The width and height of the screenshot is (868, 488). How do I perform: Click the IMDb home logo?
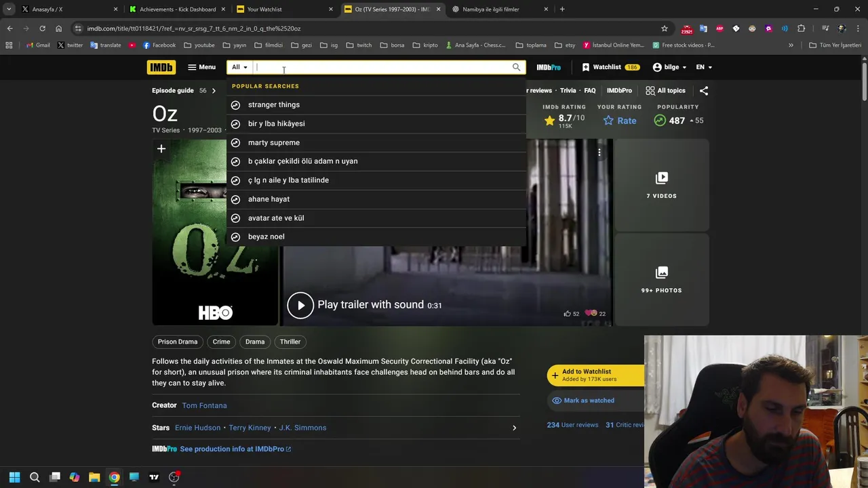[161, 67]
